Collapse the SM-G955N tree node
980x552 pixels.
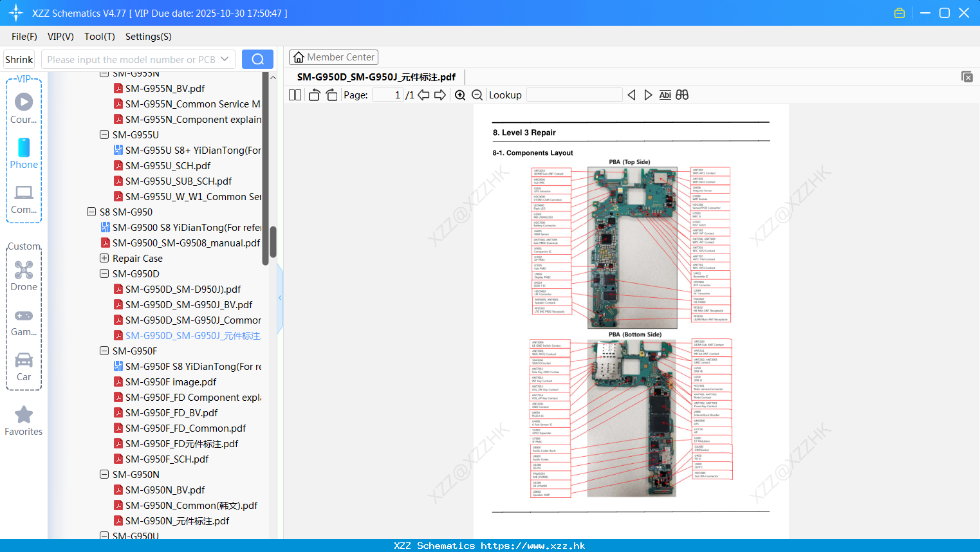click(104, 74)
